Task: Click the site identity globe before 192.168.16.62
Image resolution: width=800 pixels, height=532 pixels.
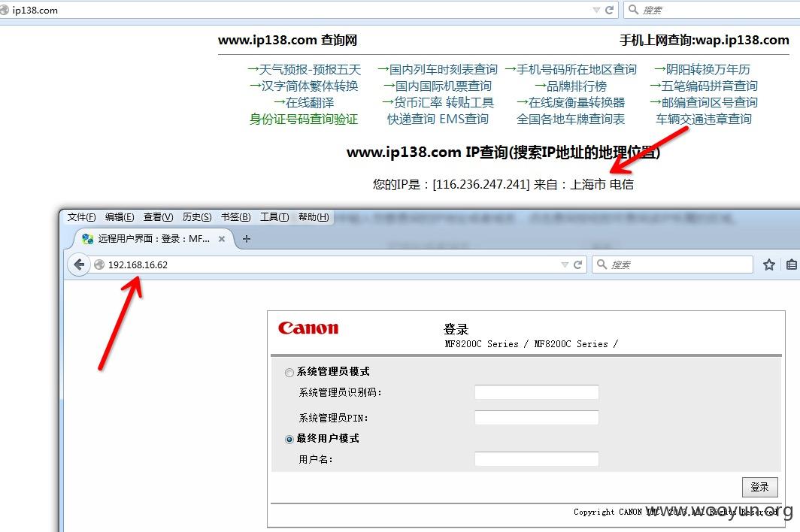Action: point(99,264)
